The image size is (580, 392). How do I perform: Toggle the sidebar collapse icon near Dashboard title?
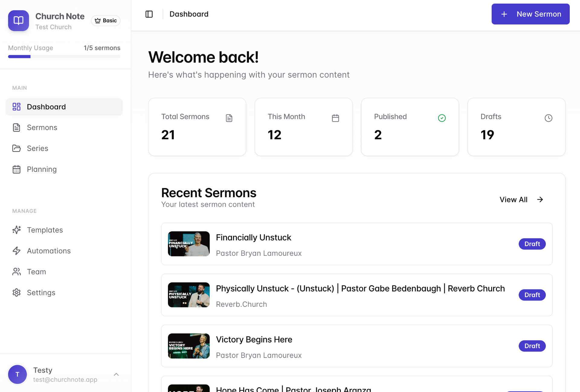click(x=149, y=14)
